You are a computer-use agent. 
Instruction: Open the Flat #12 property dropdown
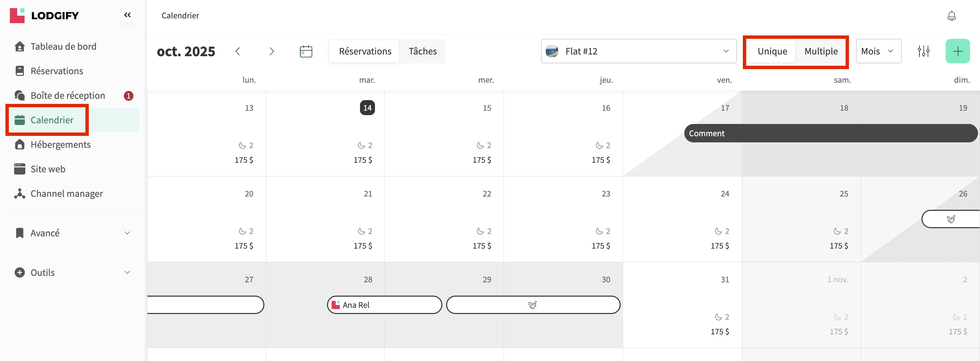click(x=638, y=51)
